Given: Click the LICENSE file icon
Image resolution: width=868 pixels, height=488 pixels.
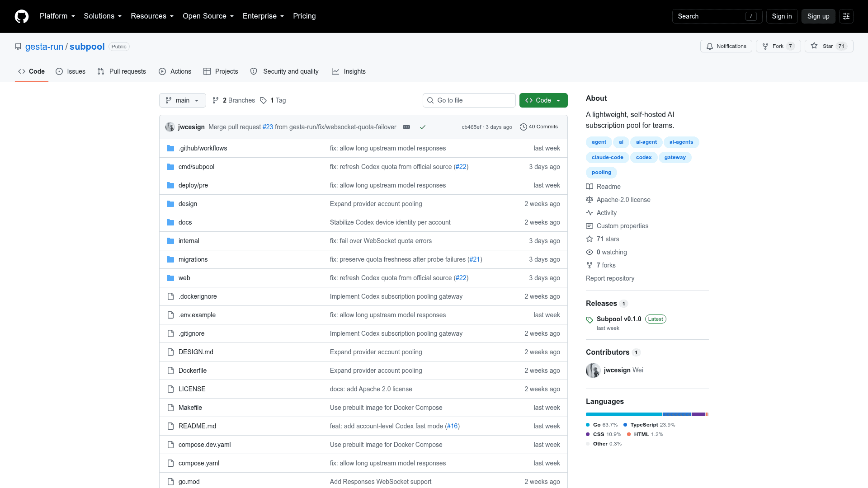Looking at the screenshot, I should pos(170,389).
